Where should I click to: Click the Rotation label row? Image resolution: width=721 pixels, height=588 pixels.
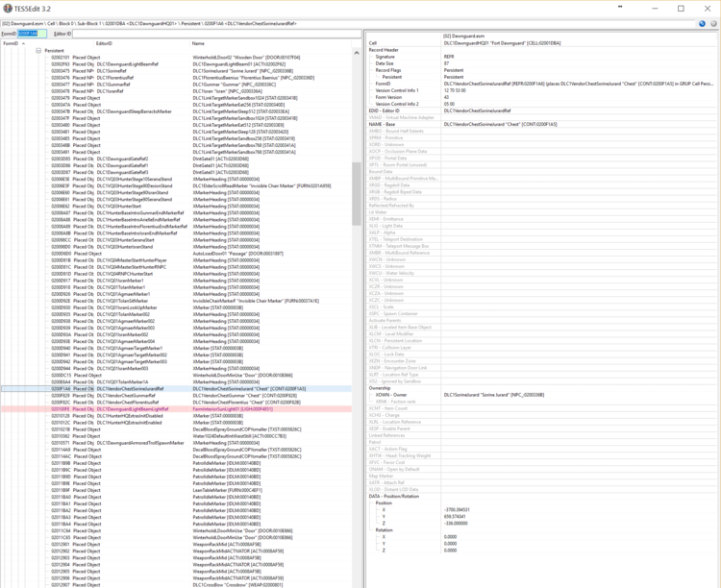tap(542, 530)
